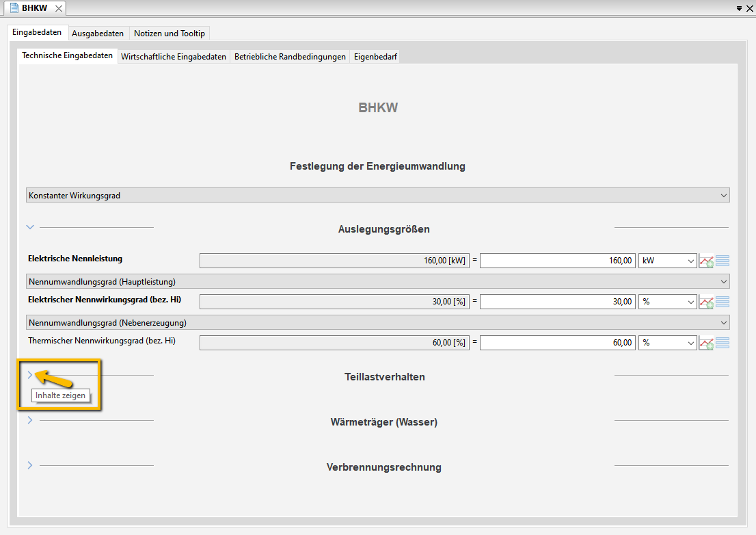Viewport: 756px width, 535px height.
Task: Close the BHKW document tab
Action: tap(59, 8)
